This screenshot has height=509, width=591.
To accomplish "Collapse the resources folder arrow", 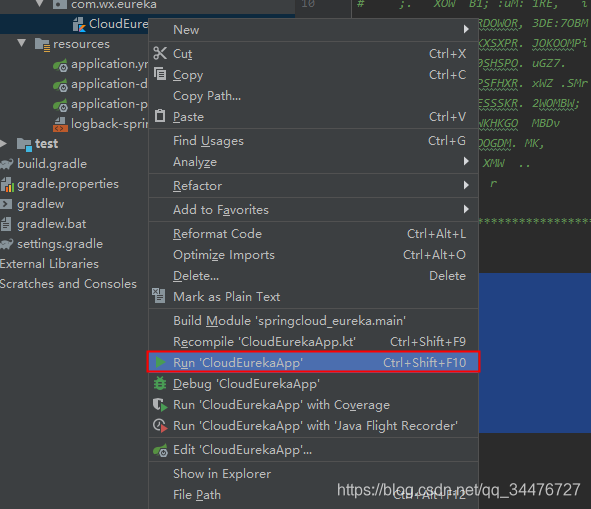I will [22, 43].
